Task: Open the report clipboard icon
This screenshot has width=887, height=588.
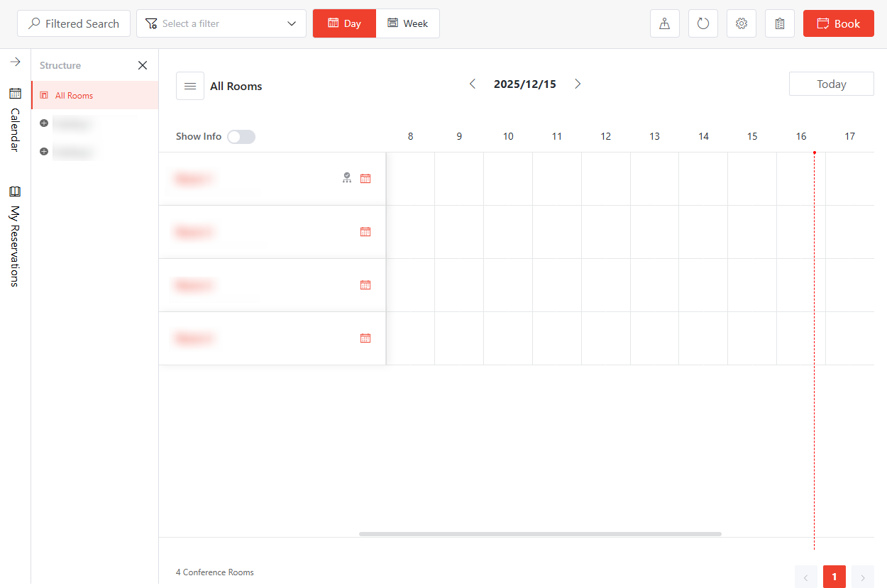Action: point(780,23)
